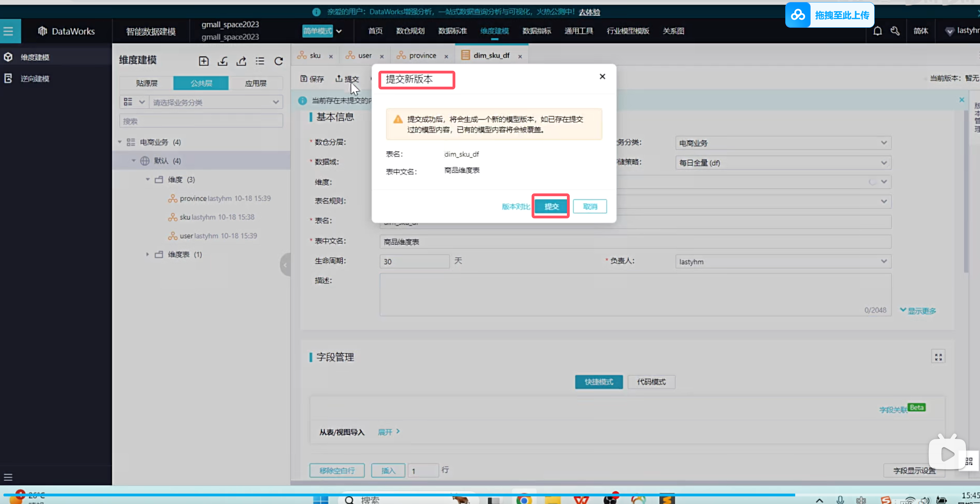Viewport: 980px width, 504px height.
Task: Click 版本对比 link in dialog
Action: [x=516, y=206]
